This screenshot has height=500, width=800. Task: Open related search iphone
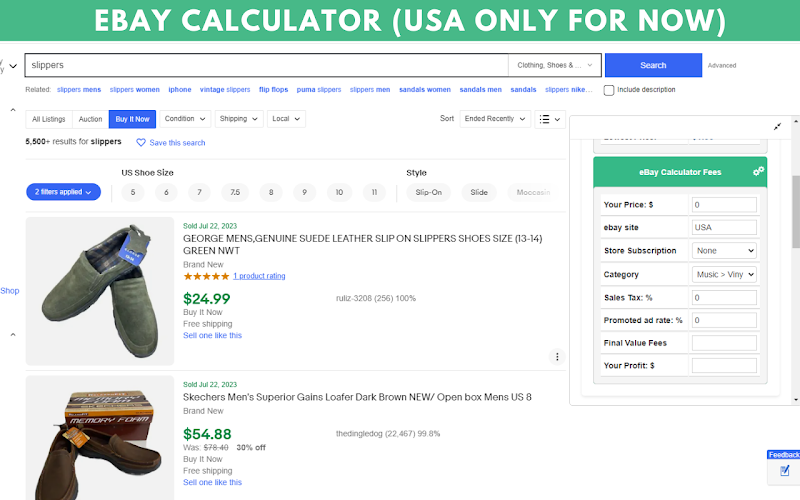pos(180,89)
